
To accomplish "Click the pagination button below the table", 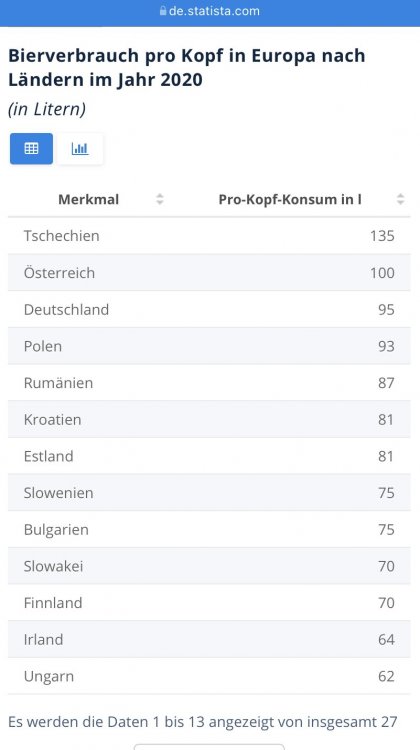I will (x=209, y=747).
